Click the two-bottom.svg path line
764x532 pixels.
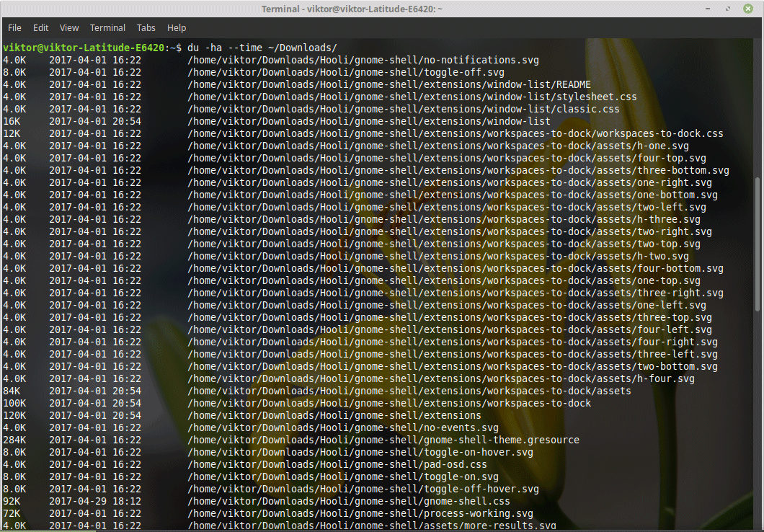tap(453, 366)
